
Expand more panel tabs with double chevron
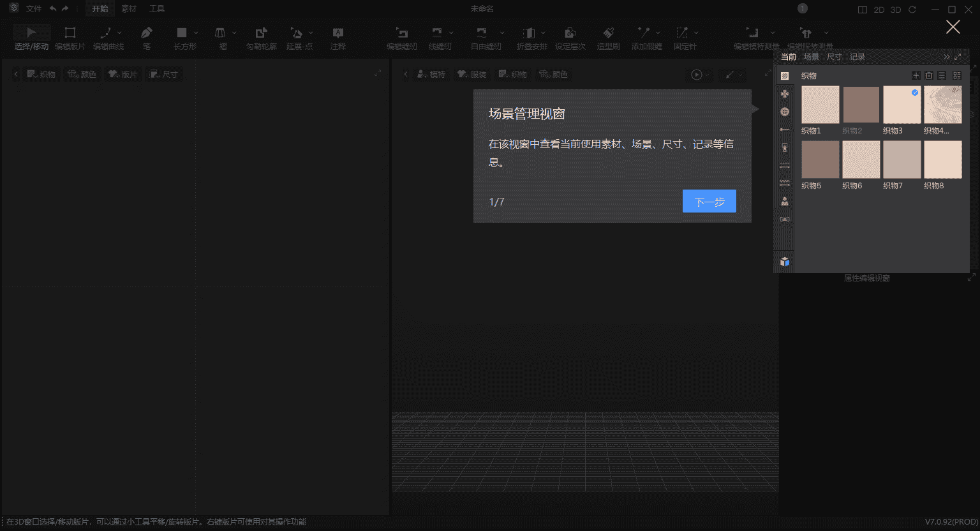(x=946, y=57)
